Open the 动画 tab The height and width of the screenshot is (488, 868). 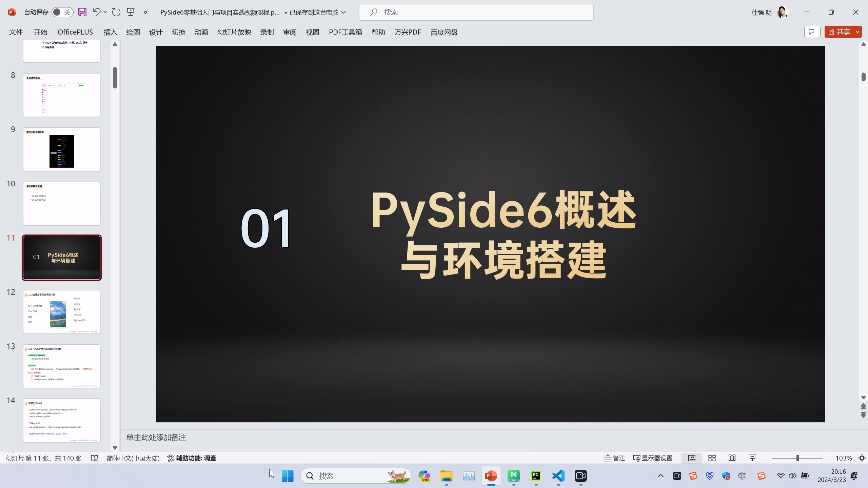pyautogui.click(x=201, y=32)
